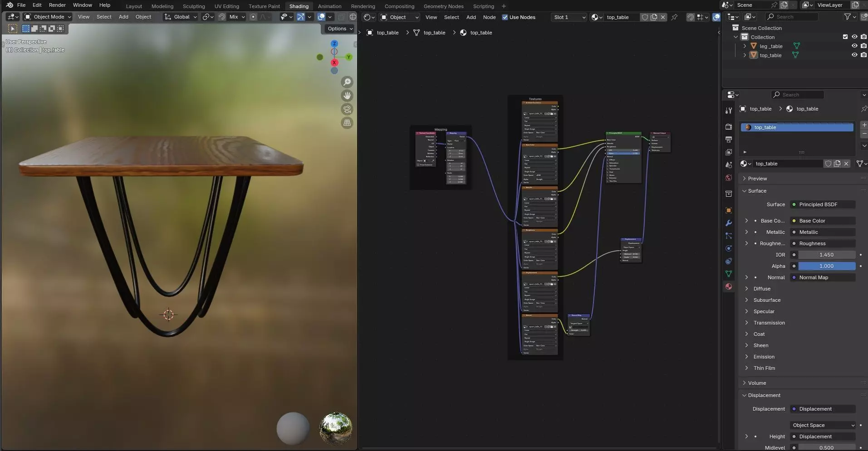Click the zoom magnifier icon in viewport

tap(347, 82)
